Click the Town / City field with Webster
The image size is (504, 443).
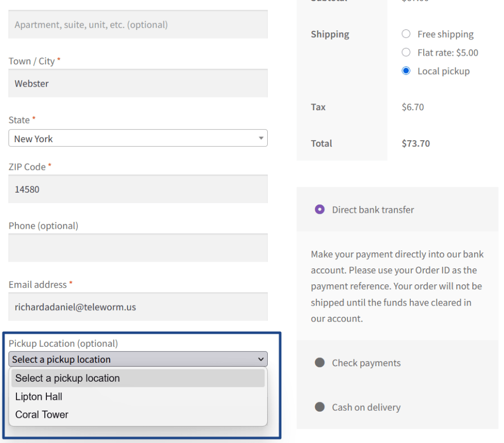(137, 83)
